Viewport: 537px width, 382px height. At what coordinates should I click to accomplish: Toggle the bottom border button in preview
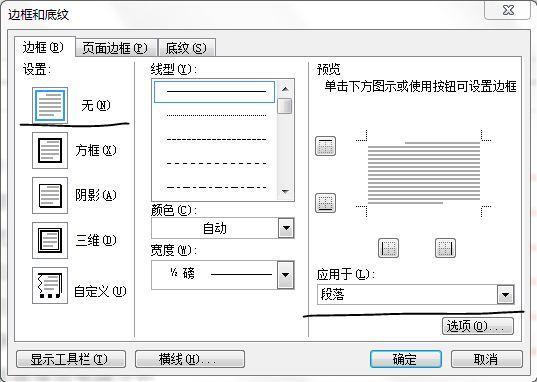pyautogui.click(x=325, y=203)
